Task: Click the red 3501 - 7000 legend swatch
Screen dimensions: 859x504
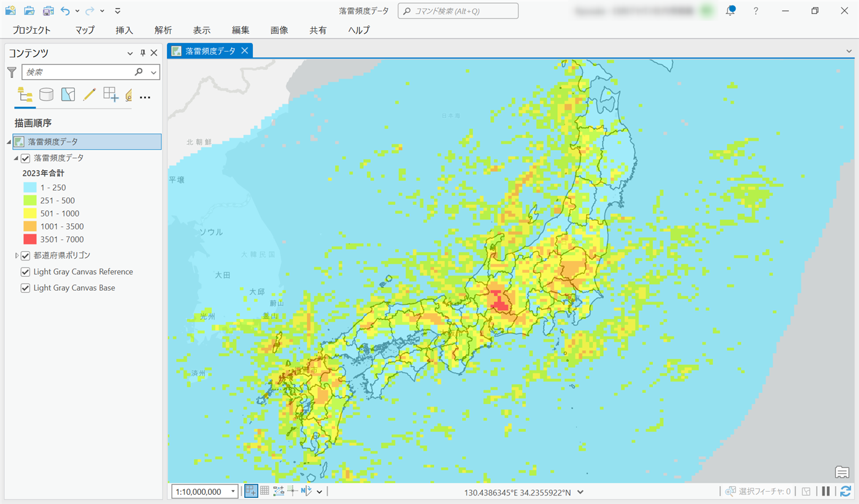Action: (x=29, y=240)
